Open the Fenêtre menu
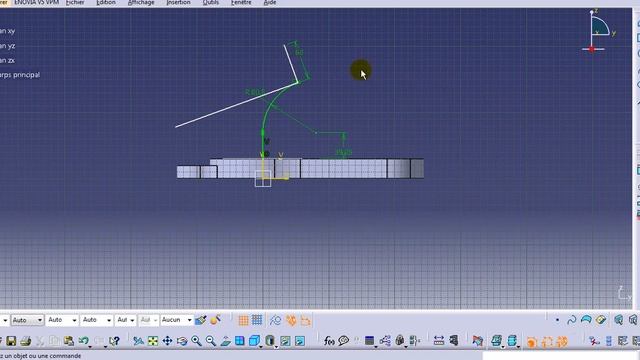 pyautogui.click(x=241, y=2)
